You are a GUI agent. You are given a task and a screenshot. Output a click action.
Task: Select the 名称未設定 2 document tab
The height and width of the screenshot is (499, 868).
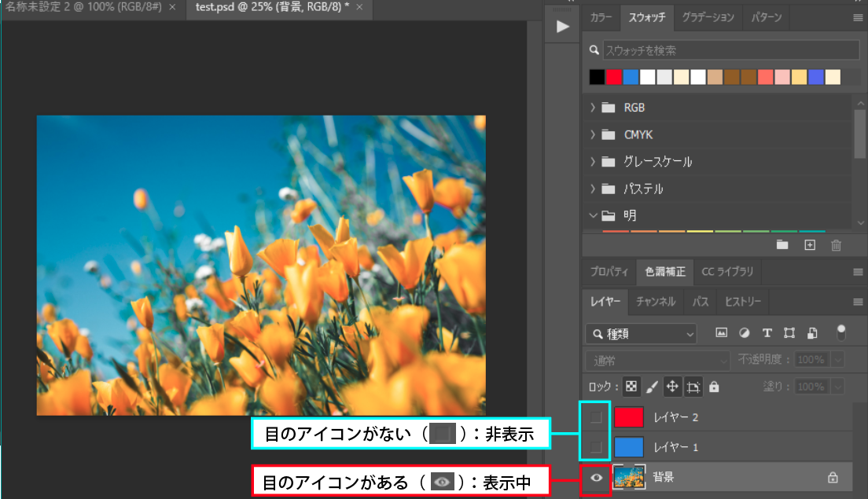[x=83, y=7]
